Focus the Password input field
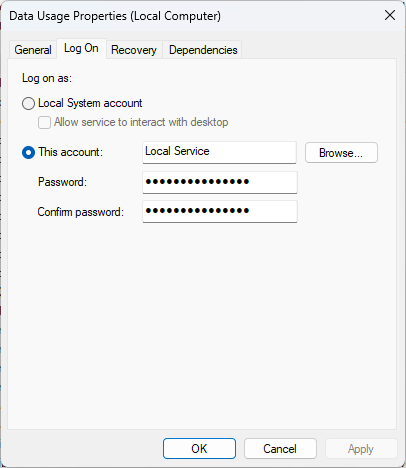406x468 pixels. point(220,182)
